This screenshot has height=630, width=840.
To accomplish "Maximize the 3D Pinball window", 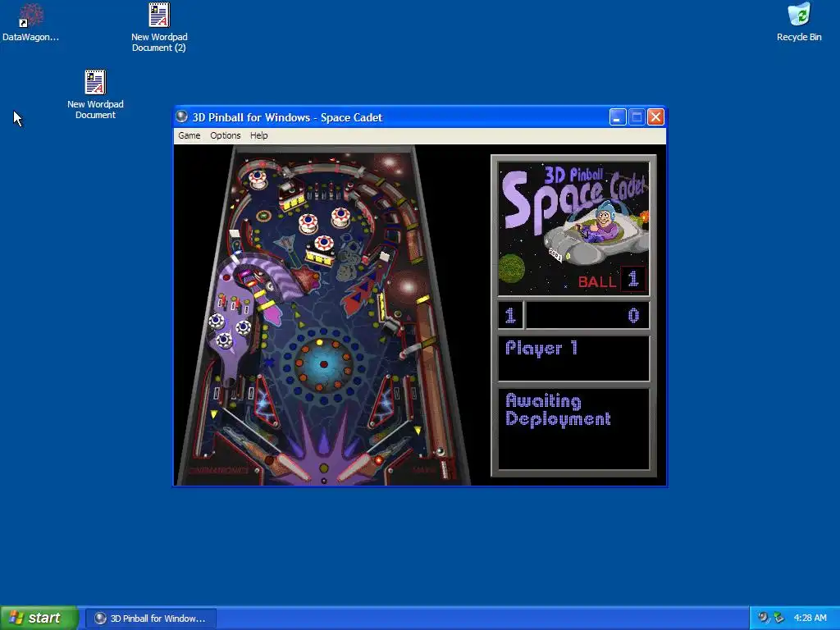I will coord(637,116).
